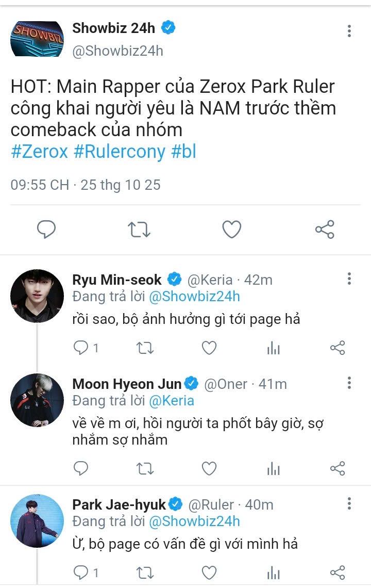The width and height of the screenshot is (371, 588).
Task: Retweet the Showbiz 24h main post
Action: (139, 229)
